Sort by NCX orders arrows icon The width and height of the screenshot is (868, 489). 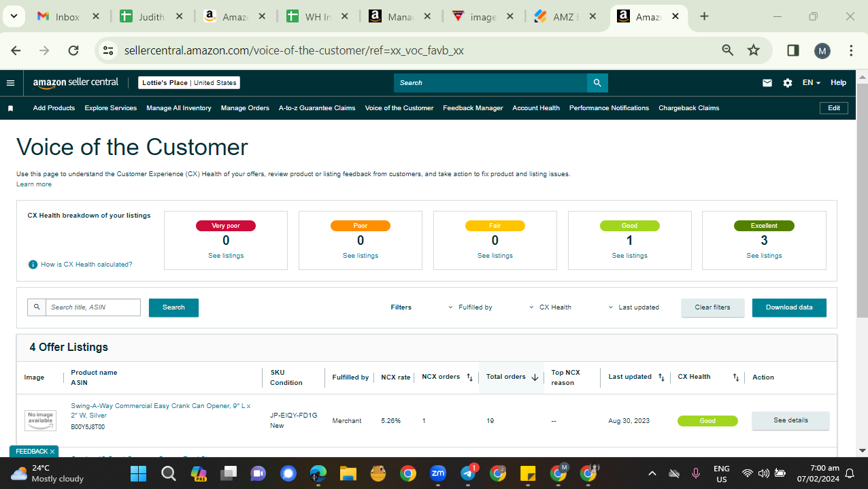tap(469, 377)
